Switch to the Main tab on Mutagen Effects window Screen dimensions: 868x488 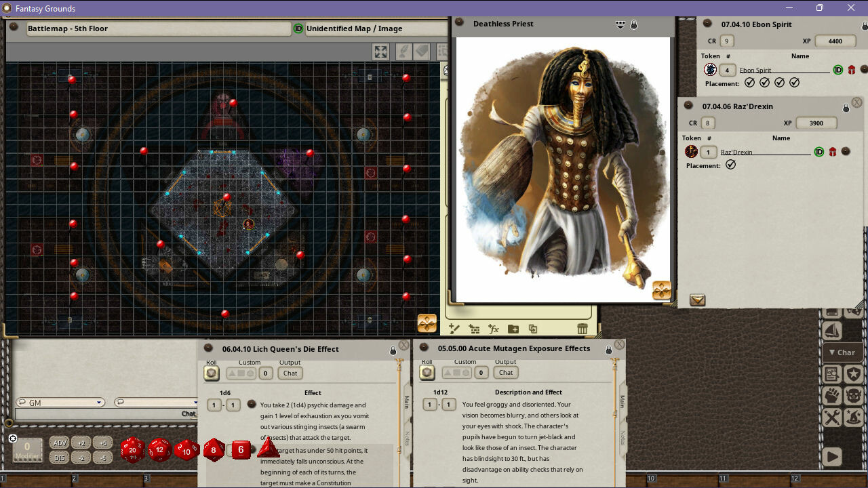coord(622,399)
